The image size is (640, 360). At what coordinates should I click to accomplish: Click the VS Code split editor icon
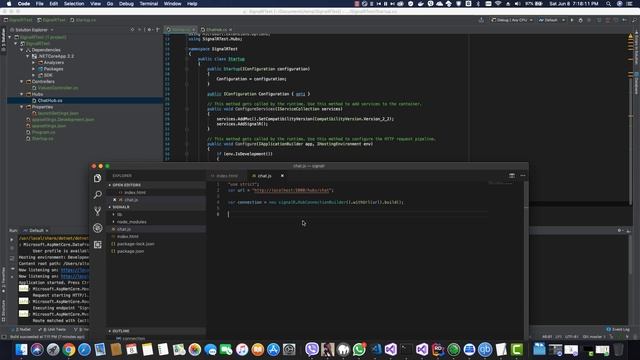tap(511, 176)
